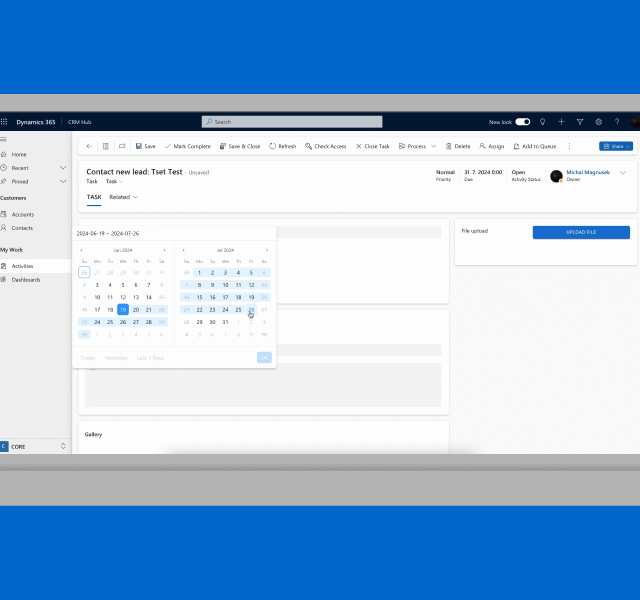Image resolution: width=640 pixels, height=600 pixels.
Task: Open the settings gear icon
Action: click(x=598, y=122)
